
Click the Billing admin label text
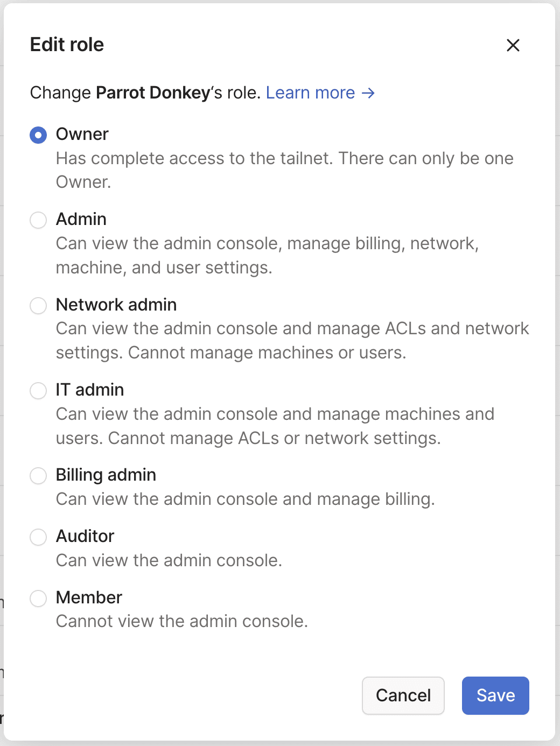tap(106, 475)
